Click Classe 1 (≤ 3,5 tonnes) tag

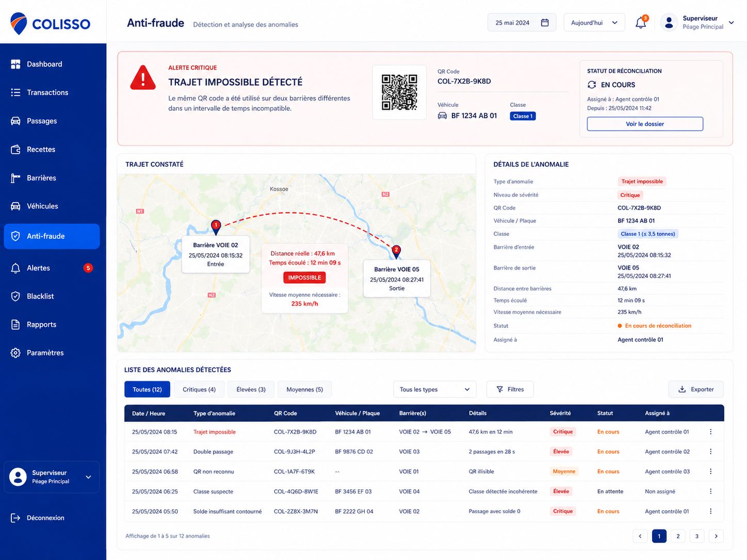click(648, 234)
